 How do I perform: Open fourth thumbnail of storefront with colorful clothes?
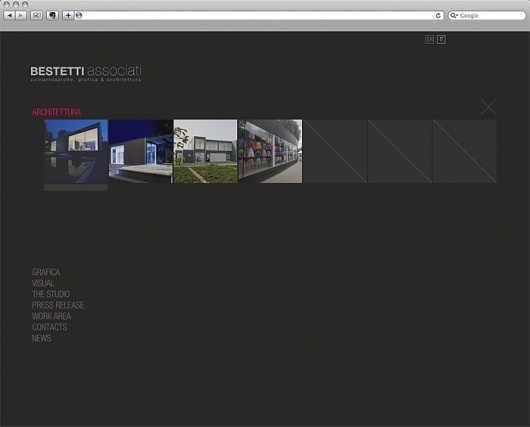tap(270, 151)
